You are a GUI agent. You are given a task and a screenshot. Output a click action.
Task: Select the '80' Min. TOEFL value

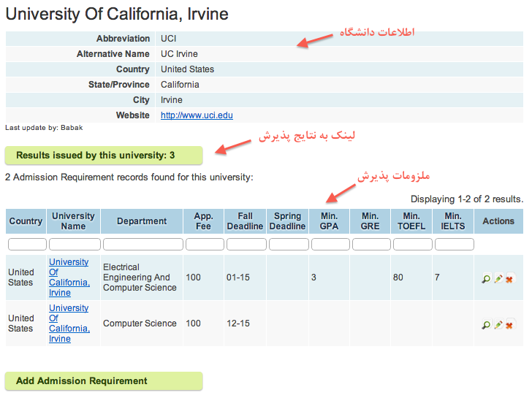click(x=398, y=278)
